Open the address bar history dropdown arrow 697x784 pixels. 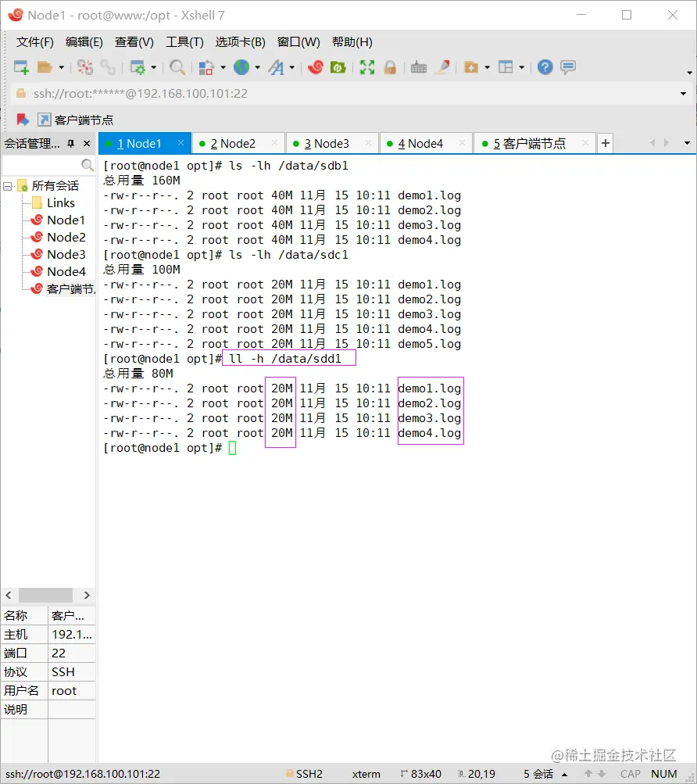tap(683, 94)
